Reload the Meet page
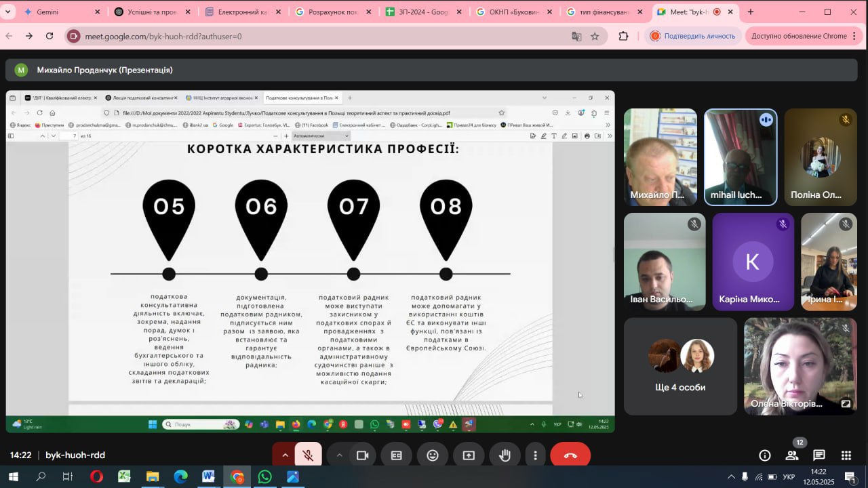 (x=50, y=36)
